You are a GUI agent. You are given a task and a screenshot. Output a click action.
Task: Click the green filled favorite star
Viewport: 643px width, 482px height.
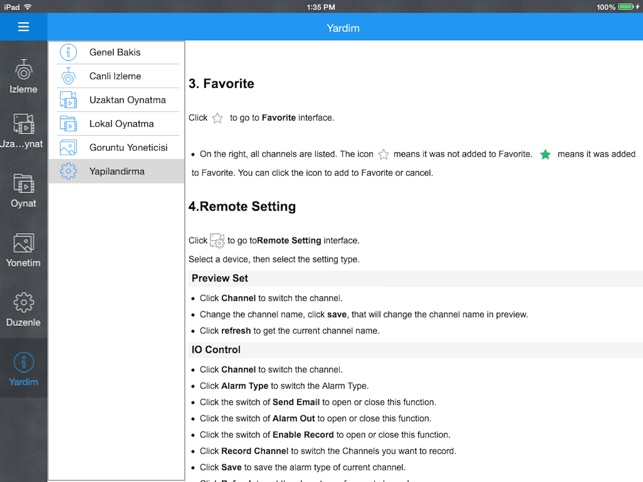tap(545, 154)
